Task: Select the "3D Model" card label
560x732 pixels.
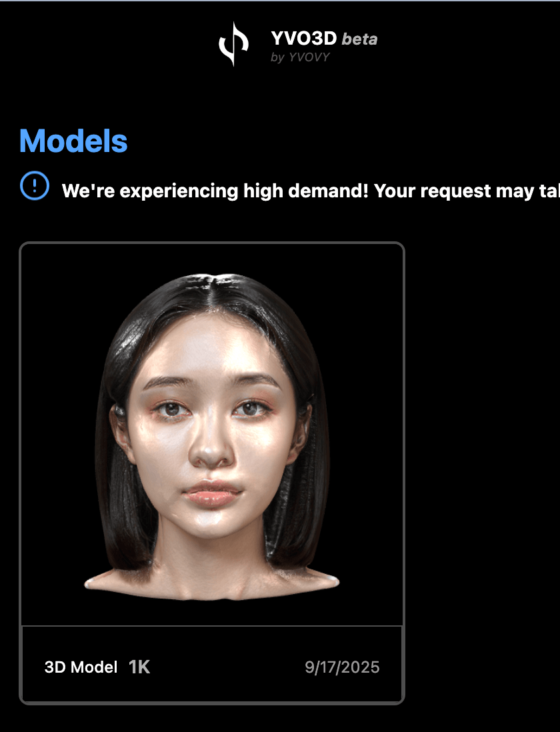Action: click(81, 667)
